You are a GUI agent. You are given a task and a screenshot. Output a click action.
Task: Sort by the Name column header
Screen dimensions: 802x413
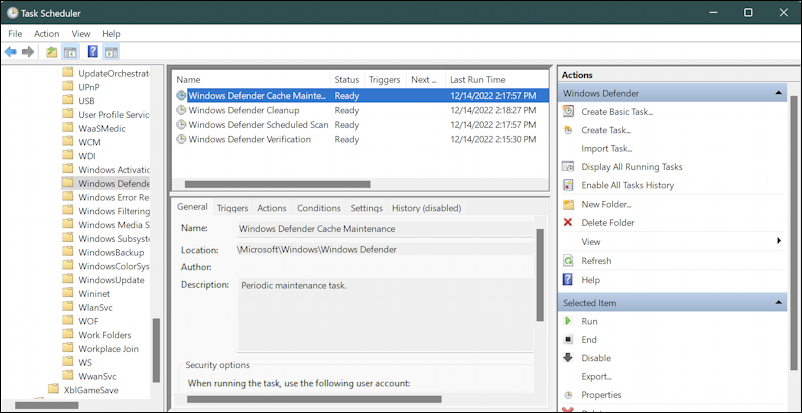click(251, 79)
